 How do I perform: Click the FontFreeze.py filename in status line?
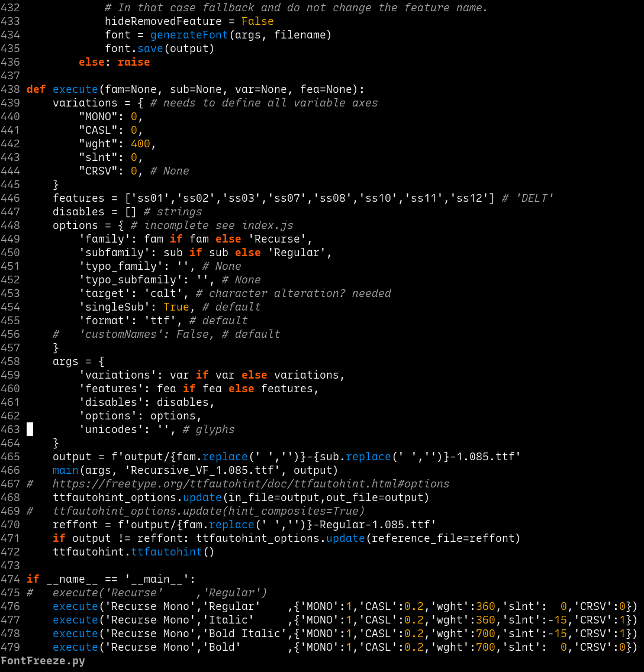pos(43,661)
